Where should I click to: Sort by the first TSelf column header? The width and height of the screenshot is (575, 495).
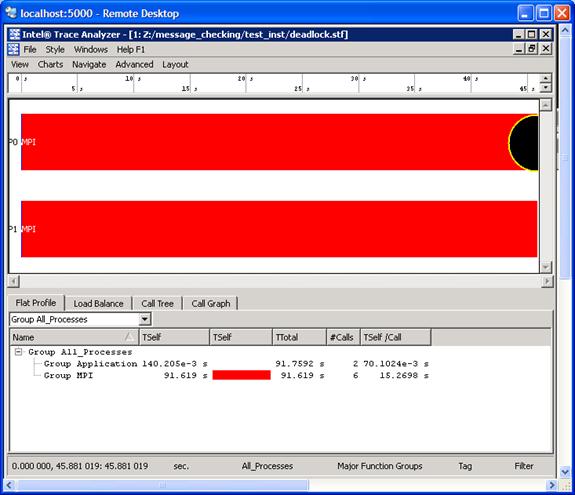[x=174, y=337]
